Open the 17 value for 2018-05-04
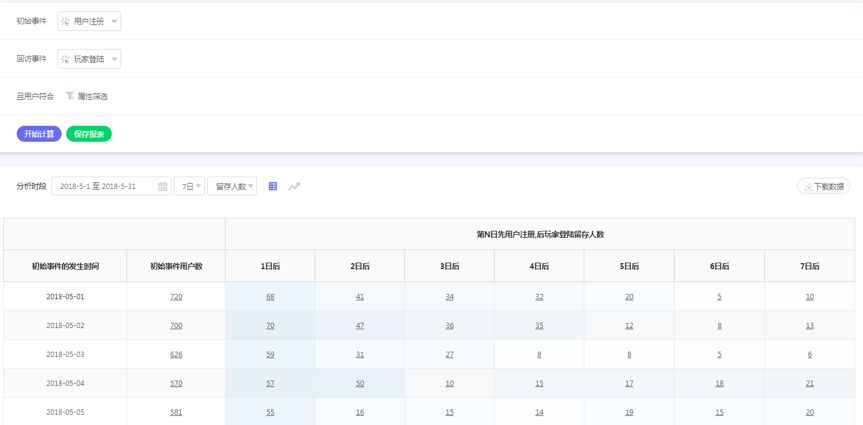This screenshot has height=425, width=863. (x=629, y=383)
